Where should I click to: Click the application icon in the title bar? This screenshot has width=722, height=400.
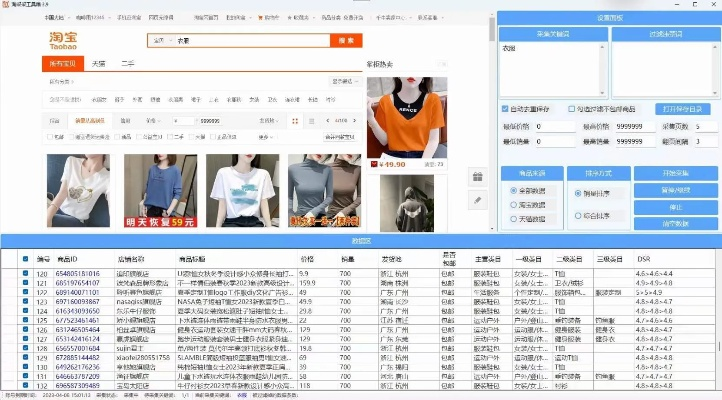pos(6,4)
